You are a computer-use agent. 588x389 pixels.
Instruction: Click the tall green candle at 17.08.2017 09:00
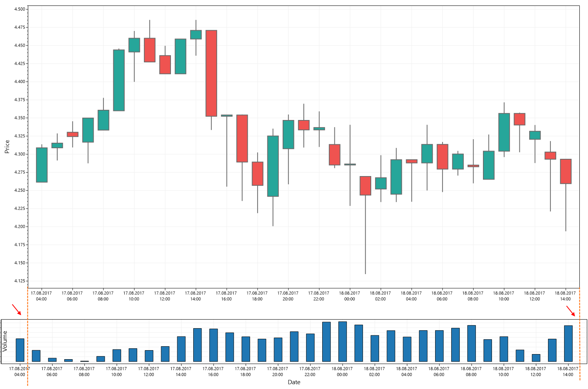pos(119,80)
